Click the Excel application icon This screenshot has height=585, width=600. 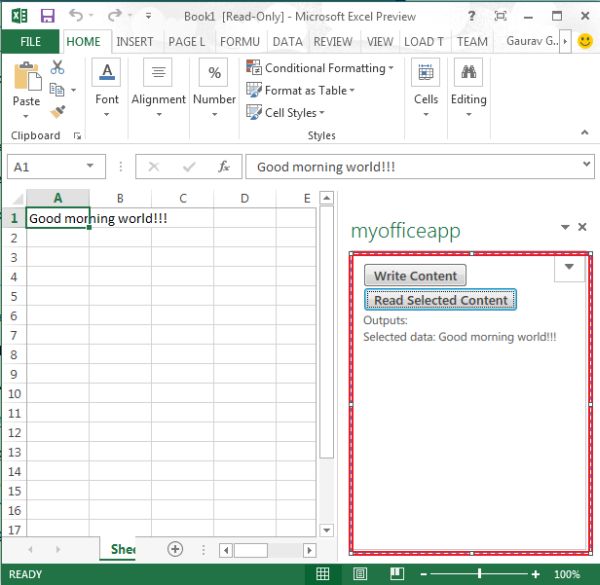pyautogui.click(x=19, y=16)
